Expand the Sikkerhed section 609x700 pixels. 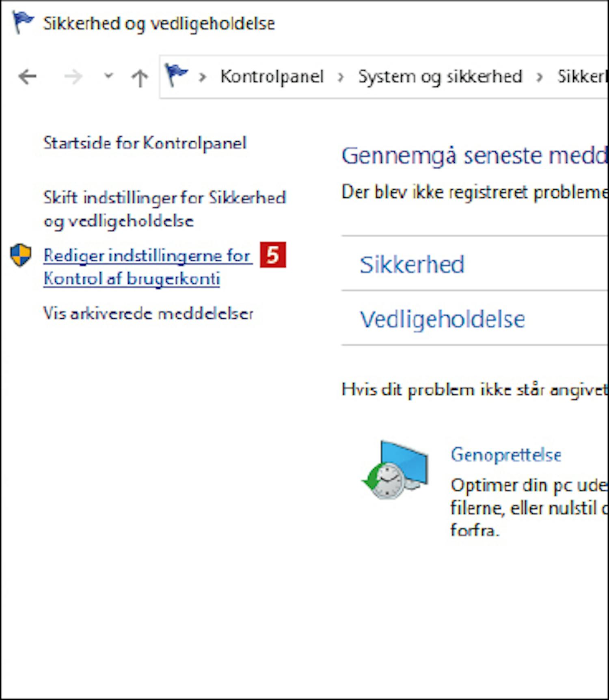(x=474, y=264)
